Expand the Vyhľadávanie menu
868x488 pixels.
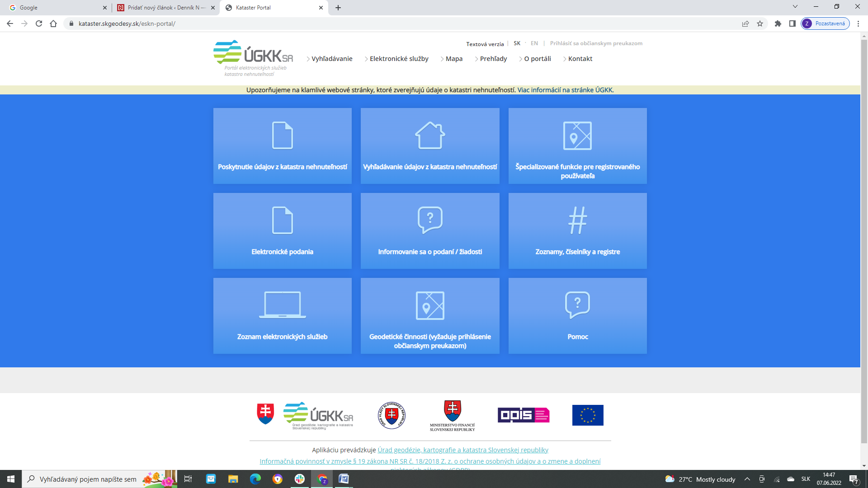point(331,59)
